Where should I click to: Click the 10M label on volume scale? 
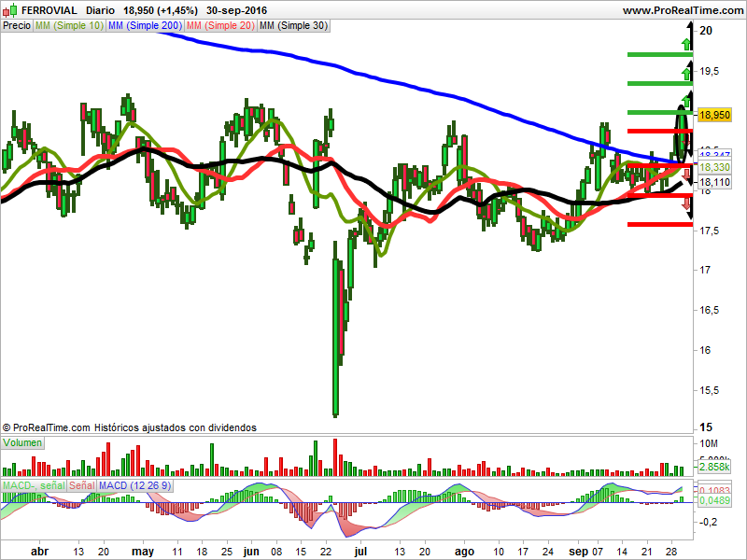[709, 444]
